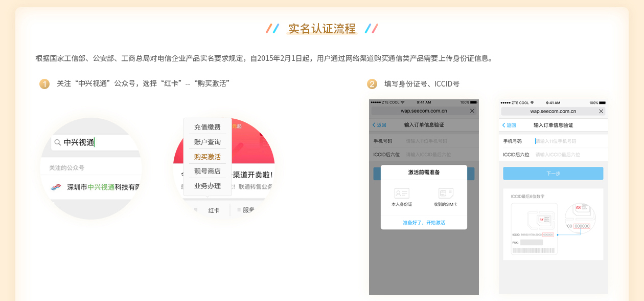Click the 本人身份证 ID card icon
The height and width of the screenshot is (301, 644).
coord(402,193)
